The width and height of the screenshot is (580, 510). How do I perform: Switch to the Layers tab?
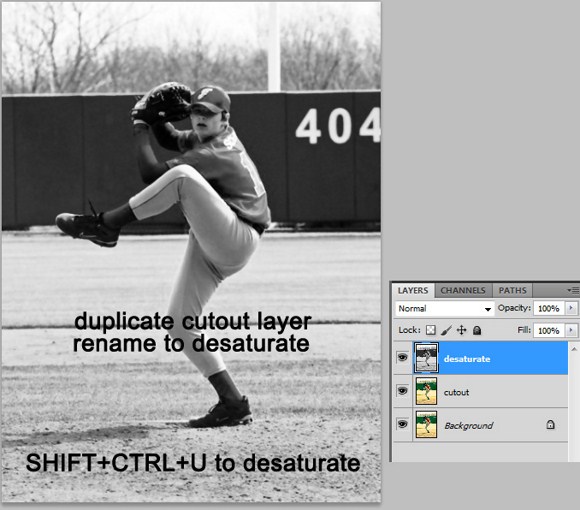click(413, 291)
